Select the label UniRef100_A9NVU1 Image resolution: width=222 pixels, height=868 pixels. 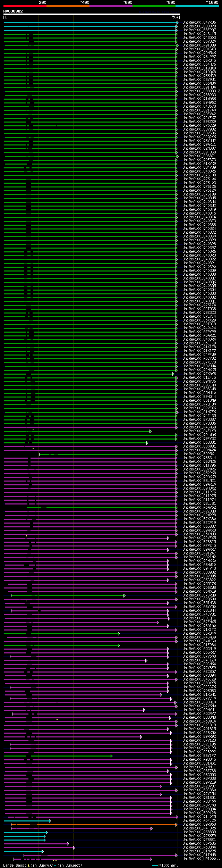199,710
